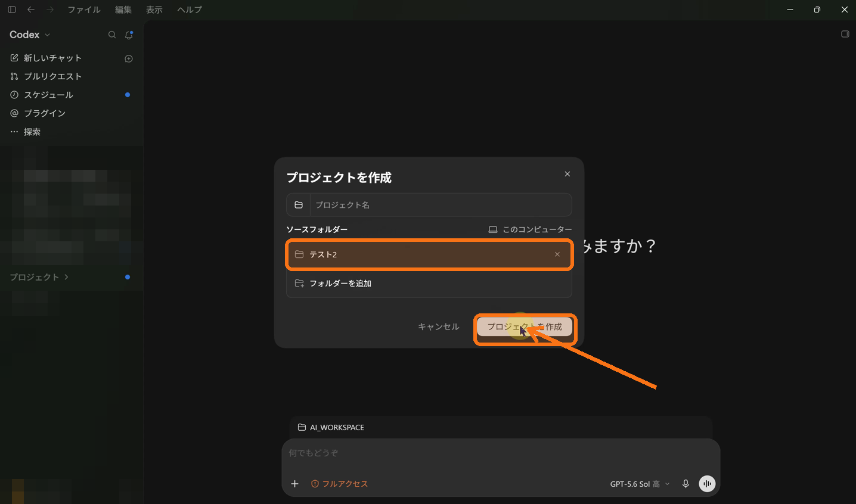Maximize or restore the Codex window

817,10
